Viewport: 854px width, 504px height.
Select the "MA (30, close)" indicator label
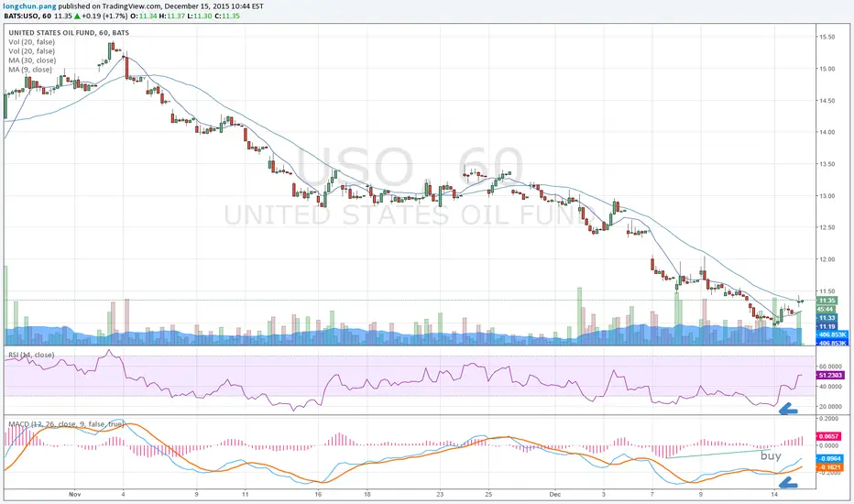(x=32, y=60)
